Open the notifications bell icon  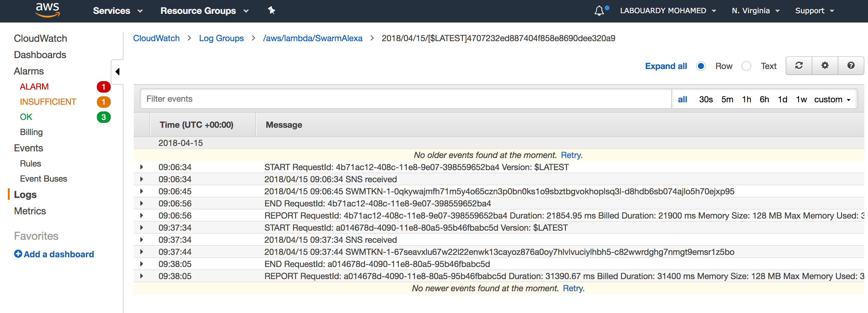coord(599,11)
